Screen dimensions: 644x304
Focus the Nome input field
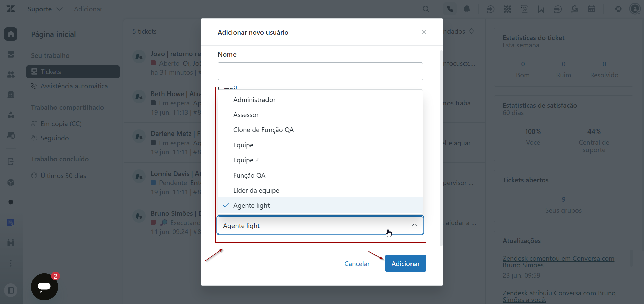click(x=320, y=71)
